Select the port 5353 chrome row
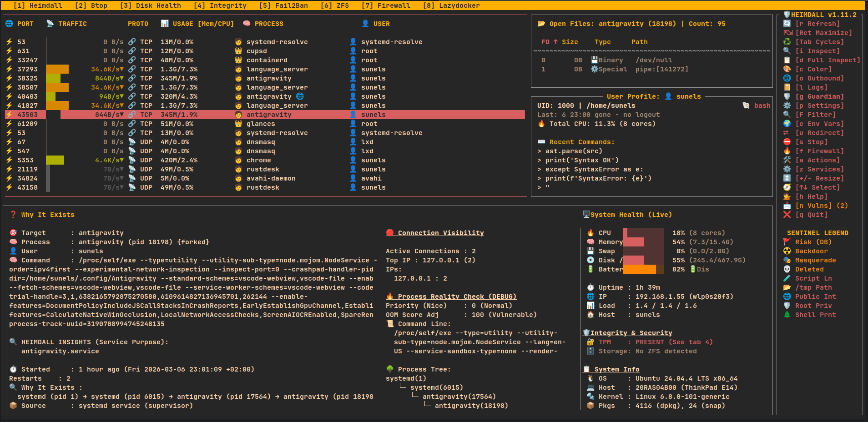The image size is (868, 422). (265, 160)
